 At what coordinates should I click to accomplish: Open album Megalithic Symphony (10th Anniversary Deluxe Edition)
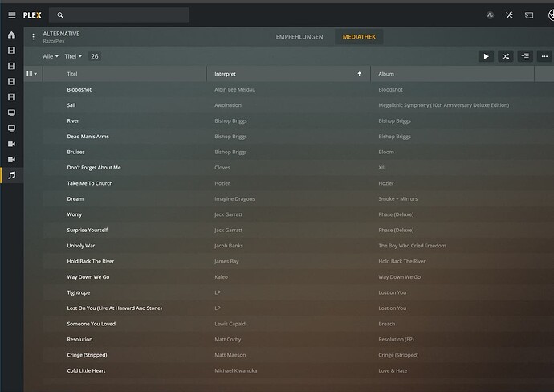pyautogui.click(x=444, y=105)
